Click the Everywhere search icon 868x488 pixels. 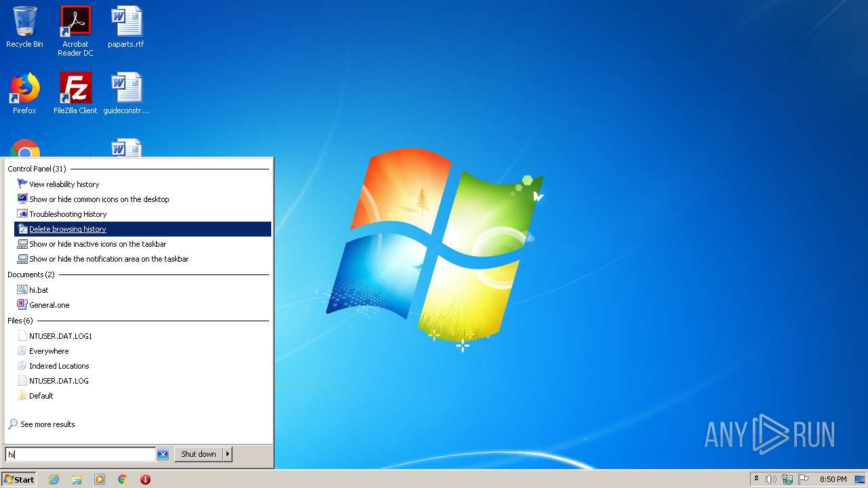pos(22,351)
